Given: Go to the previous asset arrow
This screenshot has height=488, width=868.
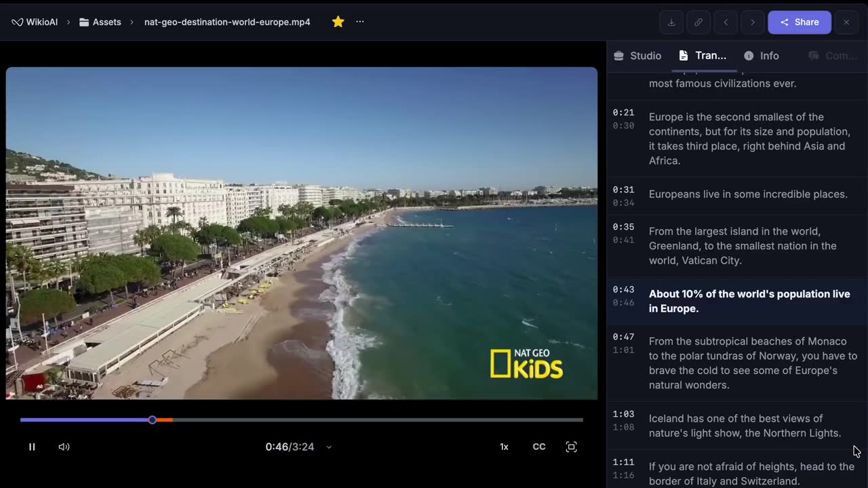Looking at the screenshot, I should pyautogui.click(x=726, y=22).
